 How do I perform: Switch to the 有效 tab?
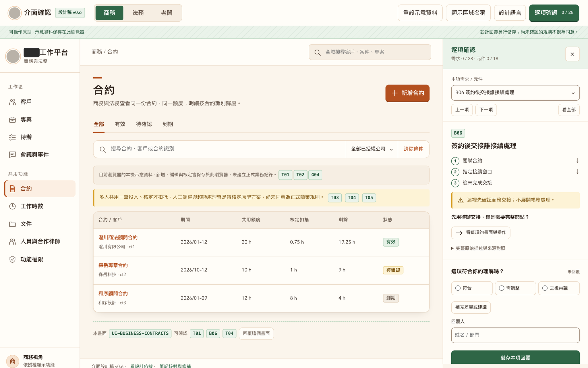coord(120,124)
